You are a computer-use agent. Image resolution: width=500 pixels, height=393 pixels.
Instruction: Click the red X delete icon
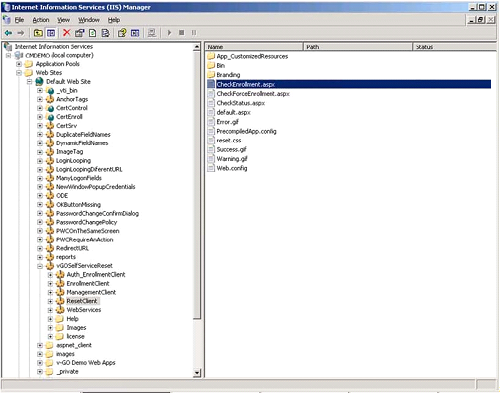coord(67,33)
